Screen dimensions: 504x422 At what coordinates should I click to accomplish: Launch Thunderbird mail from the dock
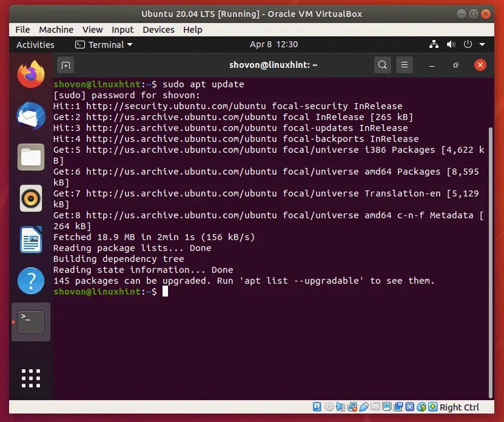pyautogui.click(x=31, y=116)
